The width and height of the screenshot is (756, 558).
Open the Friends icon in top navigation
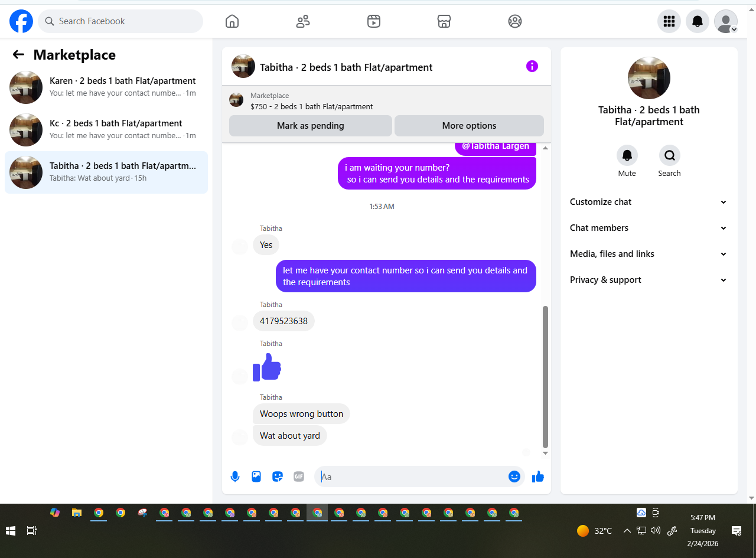coord(303,21)
